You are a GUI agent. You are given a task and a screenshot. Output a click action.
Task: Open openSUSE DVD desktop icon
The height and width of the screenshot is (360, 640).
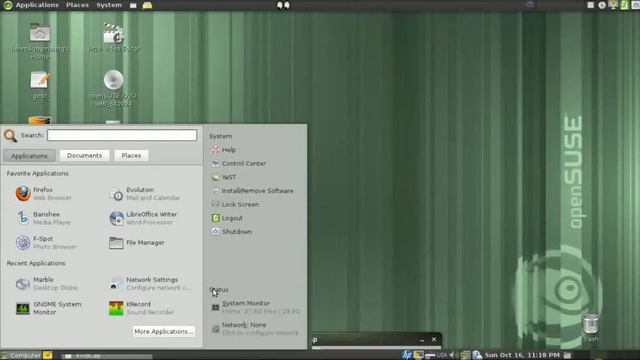[113, 88]
